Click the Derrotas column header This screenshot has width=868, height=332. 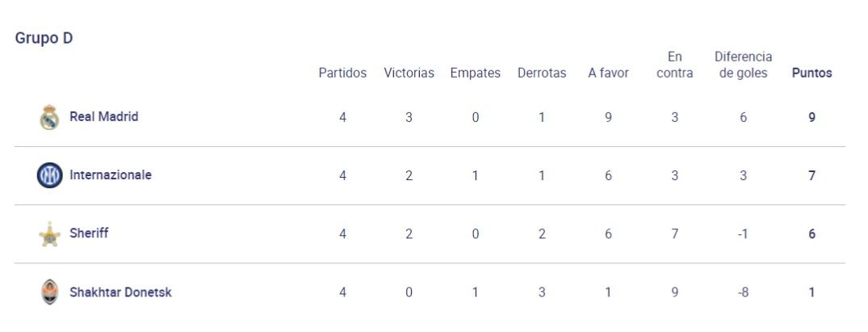coord(542,73)
